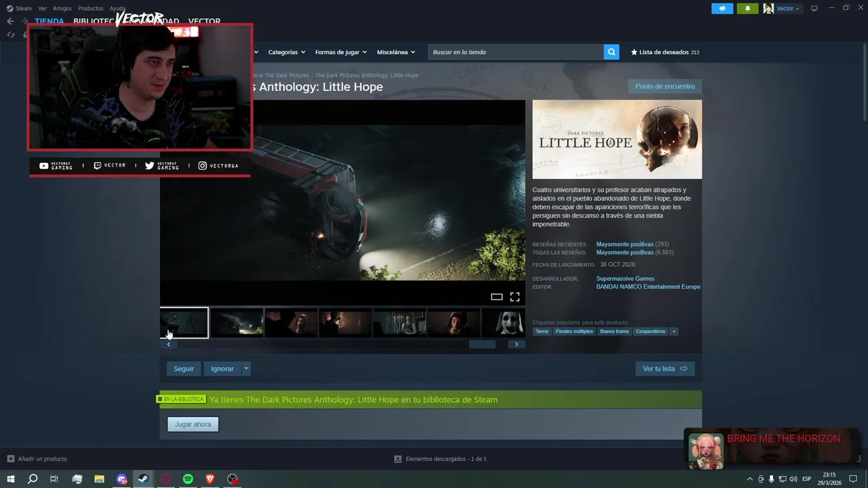Expand the Miscelánea dropdown
Viewport: 868px width, 488px height.
pos(396,52)
